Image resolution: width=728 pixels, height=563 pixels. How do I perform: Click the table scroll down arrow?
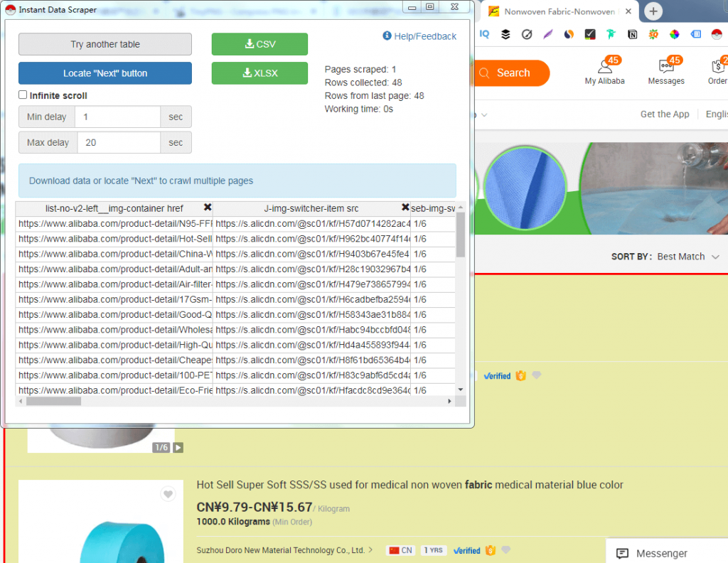click(x=461, y=390)
